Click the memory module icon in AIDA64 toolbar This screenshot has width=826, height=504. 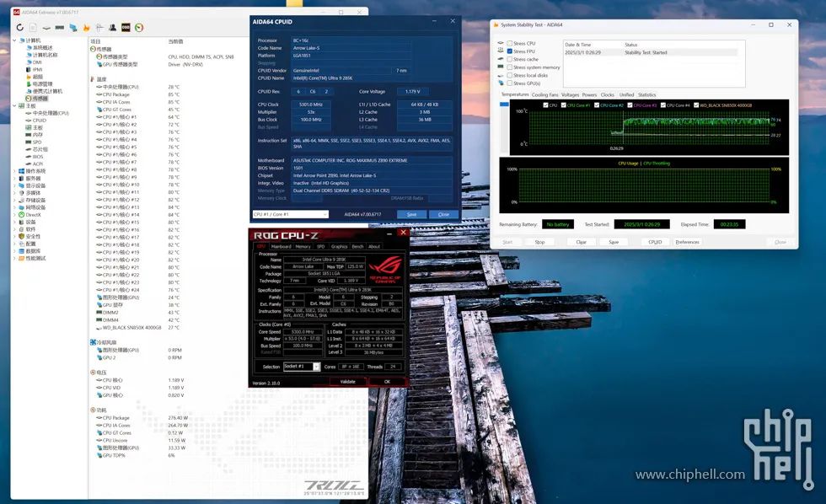(60, 27)
